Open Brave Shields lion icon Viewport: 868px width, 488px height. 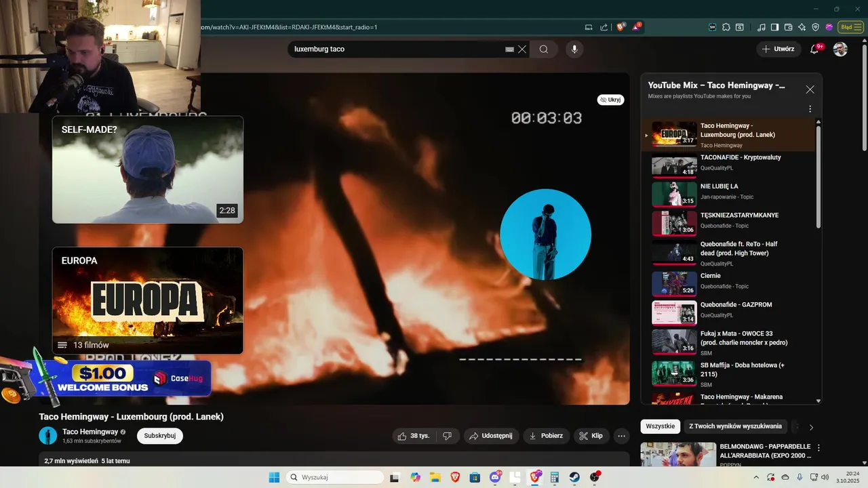click(x=620, y=27)
